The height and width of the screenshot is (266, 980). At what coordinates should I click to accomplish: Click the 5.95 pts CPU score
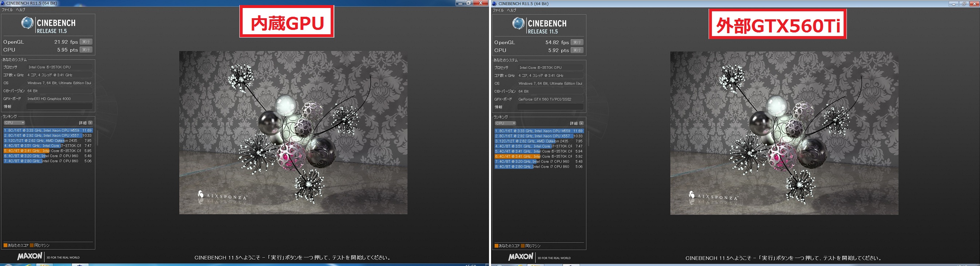pyautogui.click(x=68, y=50)
